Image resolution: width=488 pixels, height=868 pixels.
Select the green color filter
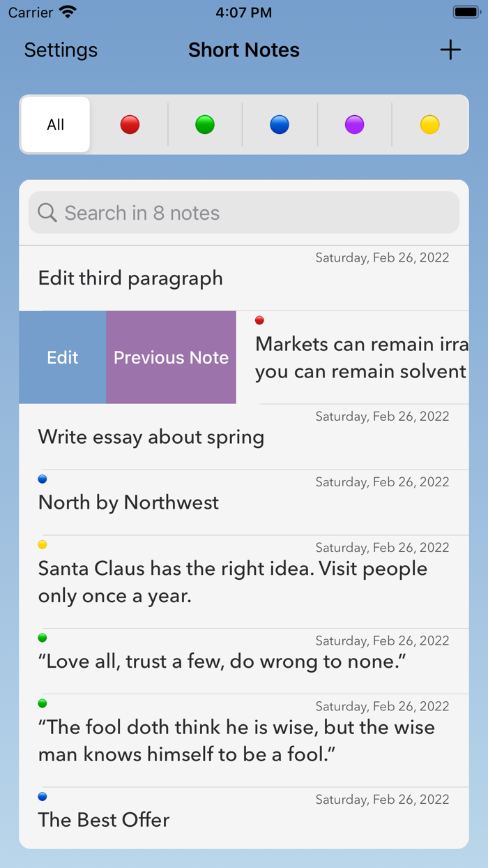tap(204, 124)
